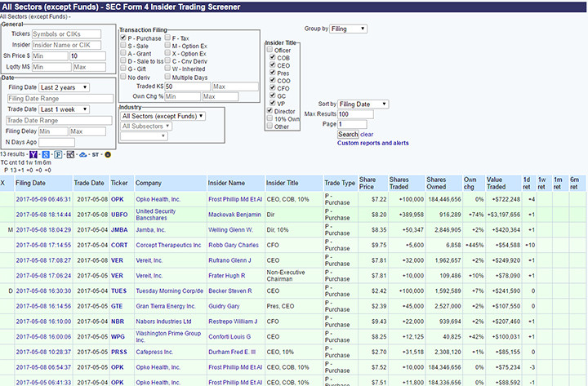Click the clear link next to Search

(367, 134)
